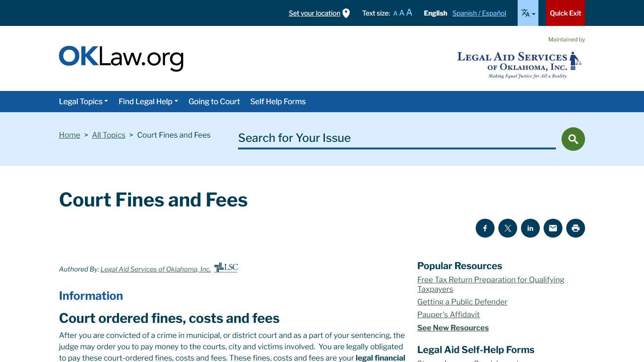Select the largest text size A
The width and height of the screenshot is (644, 362).
408,12
